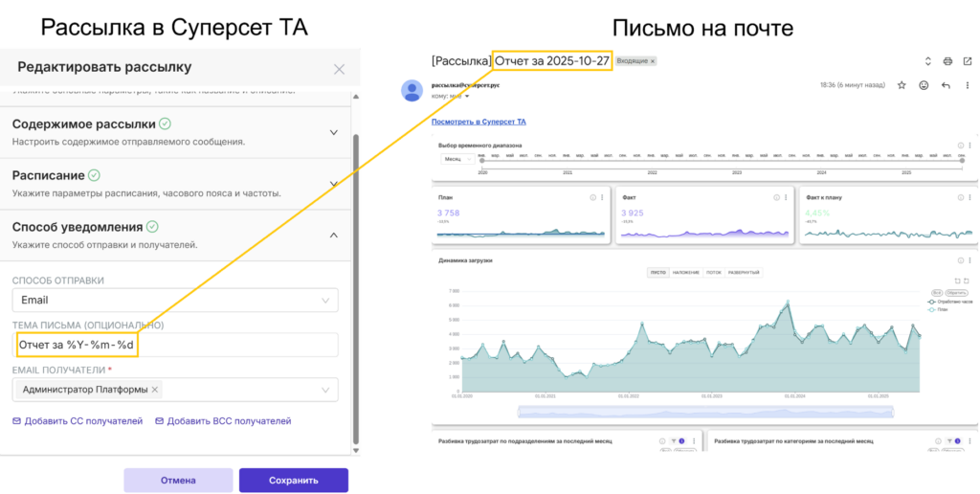Click info icon on Факт к плану card
Image resolution: width=980 pixels, height=494 pixels.
pos(961,197)
